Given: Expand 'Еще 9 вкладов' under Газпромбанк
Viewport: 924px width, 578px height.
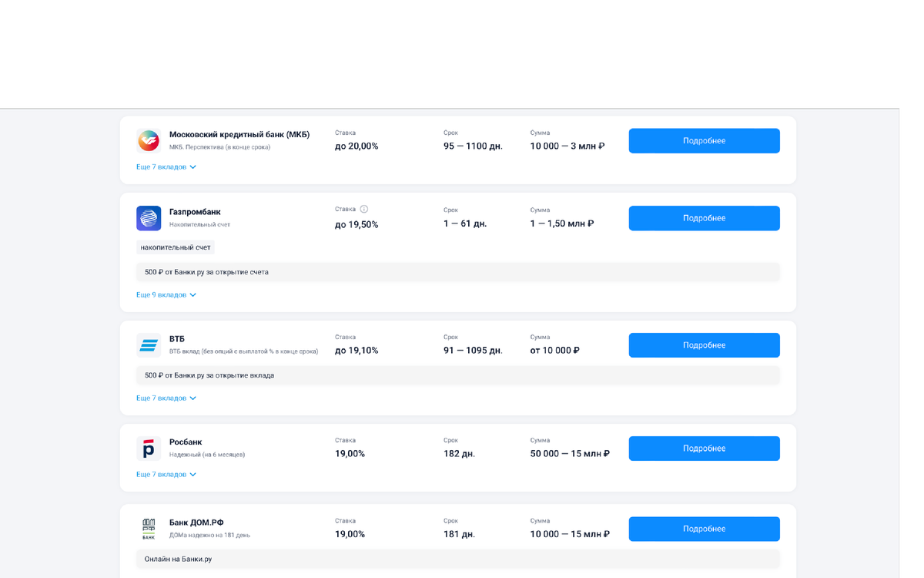Looking at the screenshot, I should [x=166, y=295].
